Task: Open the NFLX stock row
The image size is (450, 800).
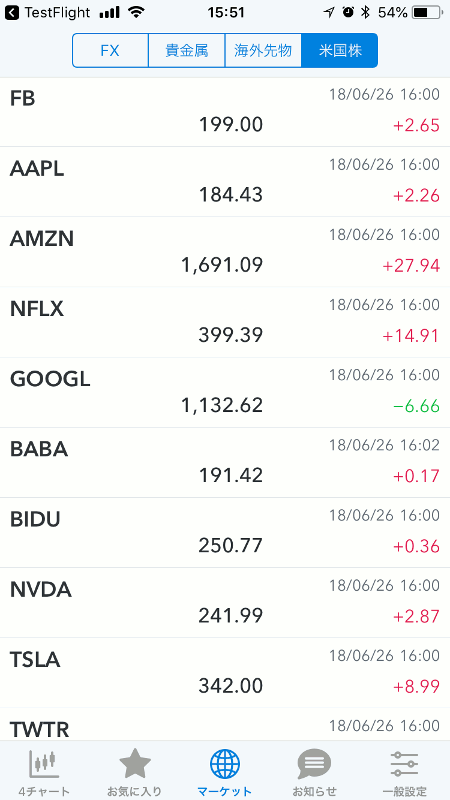Action: 225,322
